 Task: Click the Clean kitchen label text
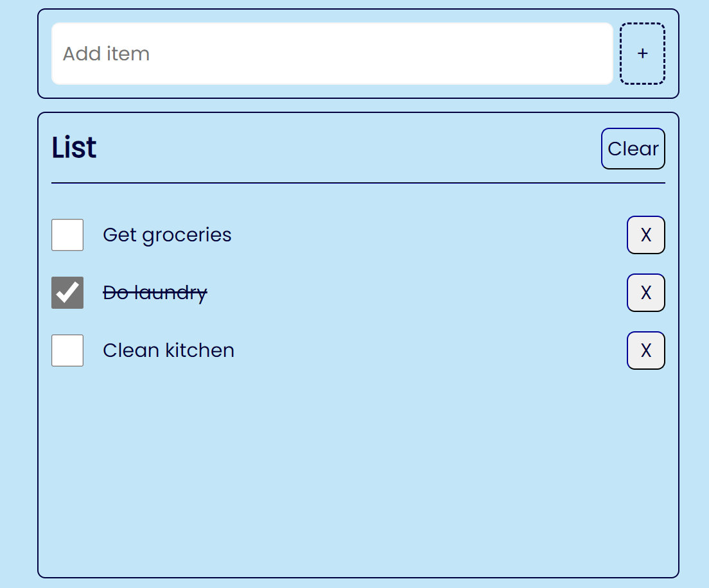pyautogui.click(x=168, y=350)
